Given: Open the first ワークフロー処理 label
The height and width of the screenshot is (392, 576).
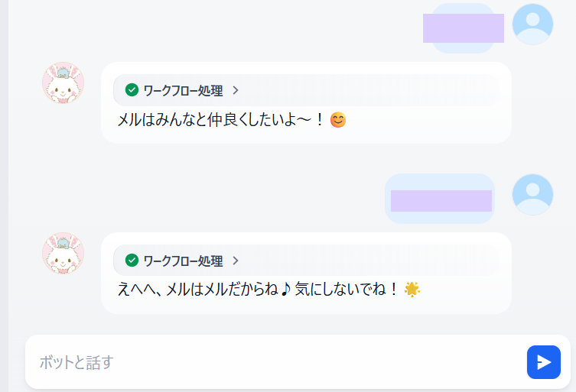Looking at the screenshot, I should [183, 90].
